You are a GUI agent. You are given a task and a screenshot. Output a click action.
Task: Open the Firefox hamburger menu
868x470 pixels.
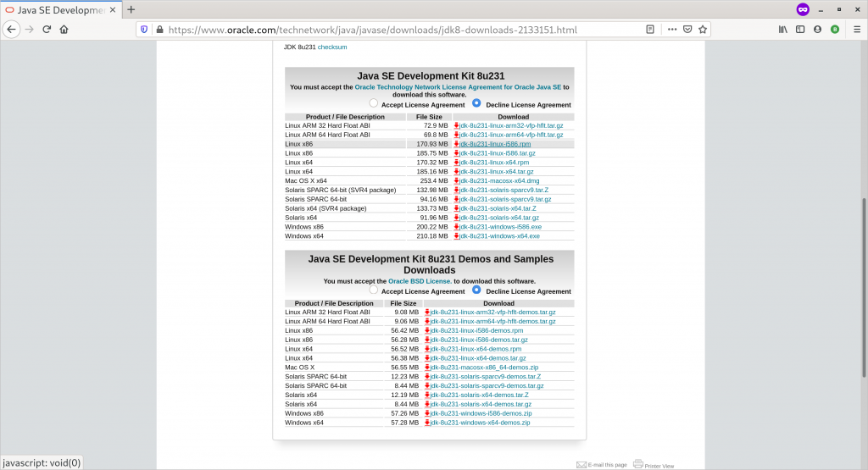coord(857,30)
